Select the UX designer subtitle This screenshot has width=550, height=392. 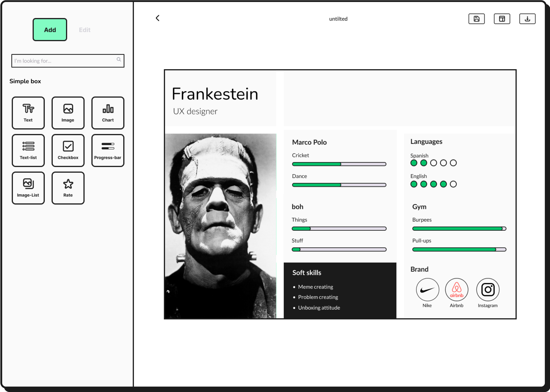pyautogui.click(x=195, y=111)
